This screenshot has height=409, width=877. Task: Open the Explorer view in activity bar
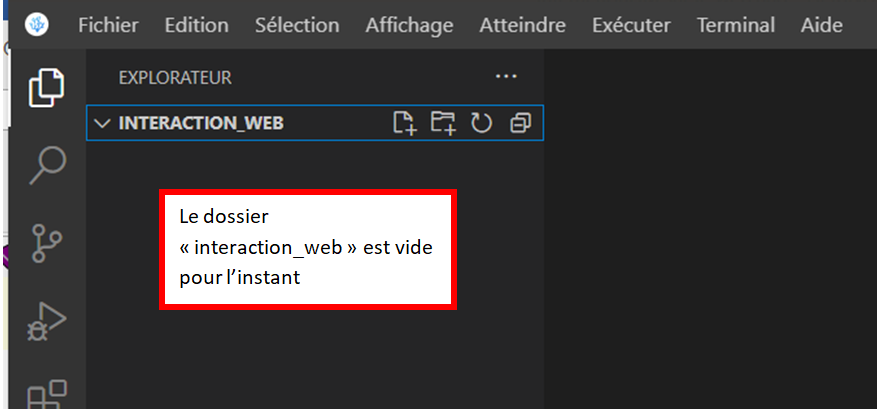[x=44, y=88]
